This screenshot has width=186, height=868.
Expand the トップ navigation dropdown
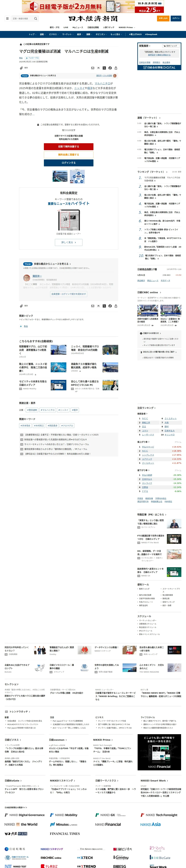pyautogui.click(x=32, y=34)
